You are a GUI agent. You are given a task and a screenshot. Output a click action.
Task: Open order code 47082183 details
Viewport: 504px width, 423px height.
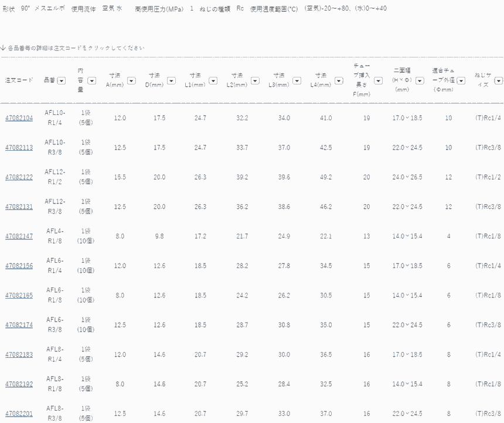point(19,354)
